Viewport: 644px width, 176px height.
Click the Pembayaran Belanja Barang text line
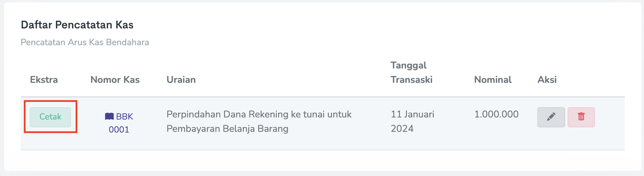point(227,129)
